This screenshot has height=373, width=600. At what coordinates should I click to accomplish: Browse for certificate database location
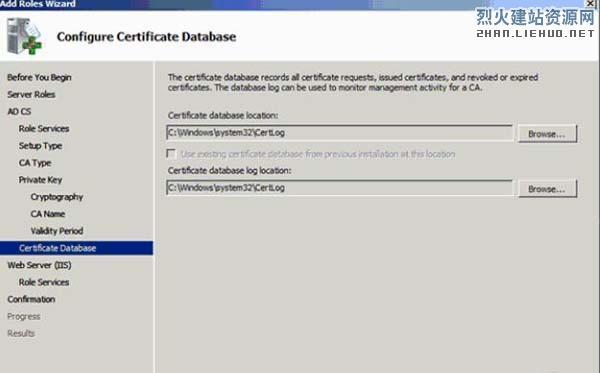point(547,134)
